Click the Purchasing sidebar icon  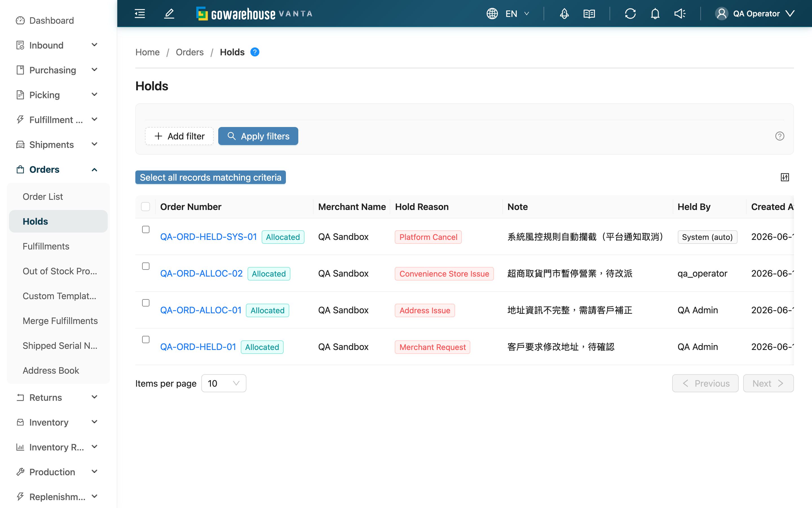tap(20, 70)
